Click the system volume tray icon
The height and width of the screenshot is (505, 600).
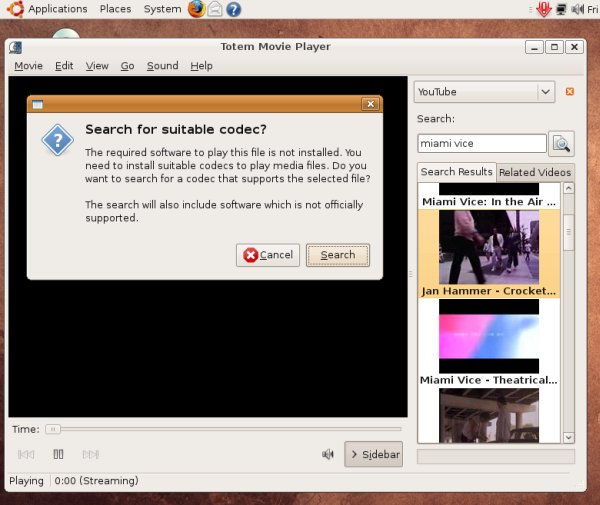coord(577,9)
